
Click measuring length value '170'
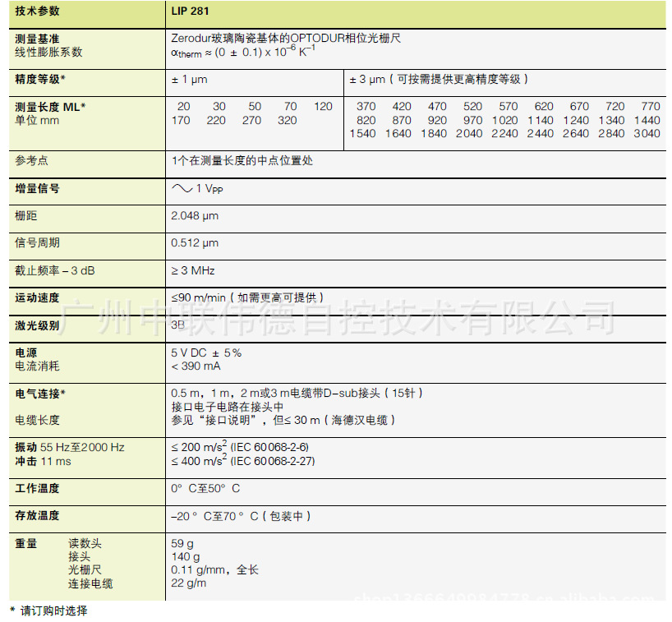coord(181,120)
